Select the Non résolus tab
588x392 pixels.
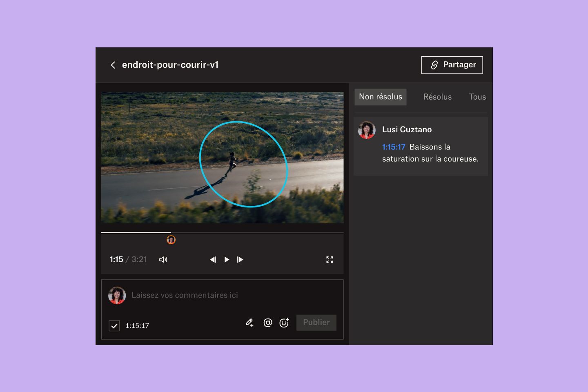(x=380, y=97)
